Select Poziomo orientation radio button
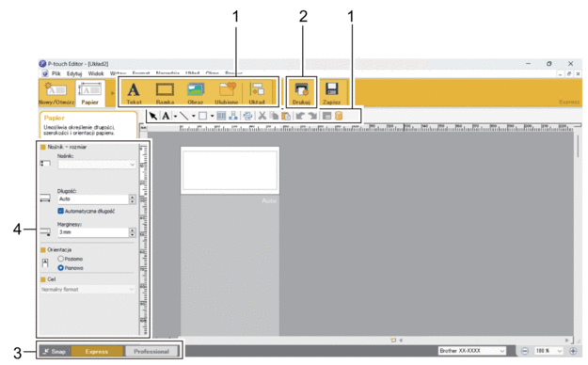Image resolution: width=588 pixels, height=365 pixels. tap(60, 259)
